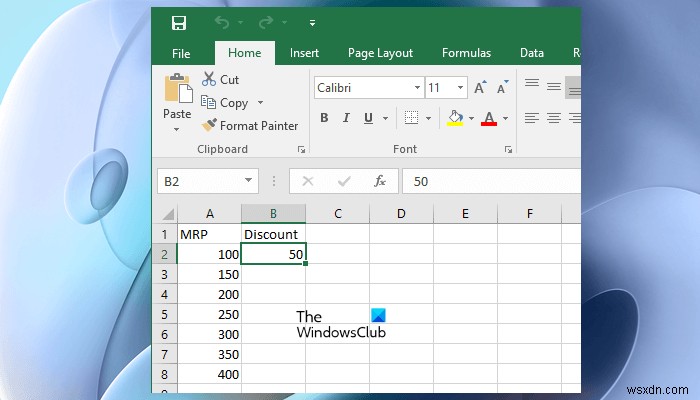The image size is (700, 400).
Task: Expand the font name dropdown arrow
Action: [417, 88]
